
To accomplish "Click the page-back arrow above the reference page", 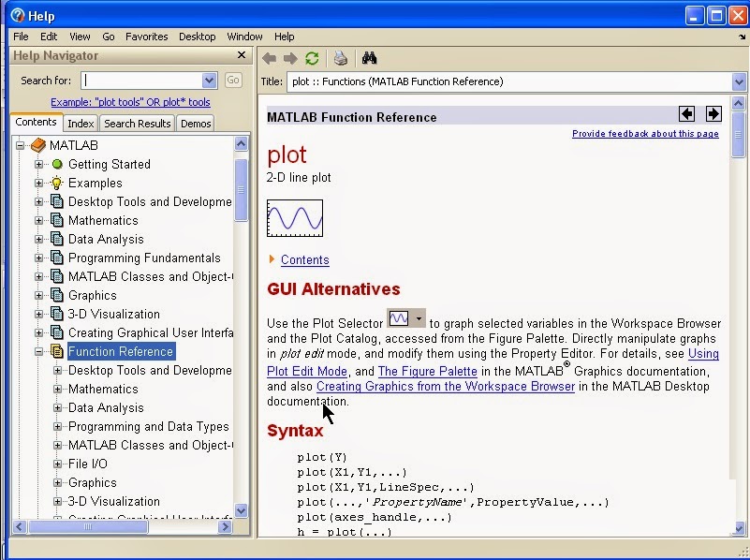I will tap(686, 113).
